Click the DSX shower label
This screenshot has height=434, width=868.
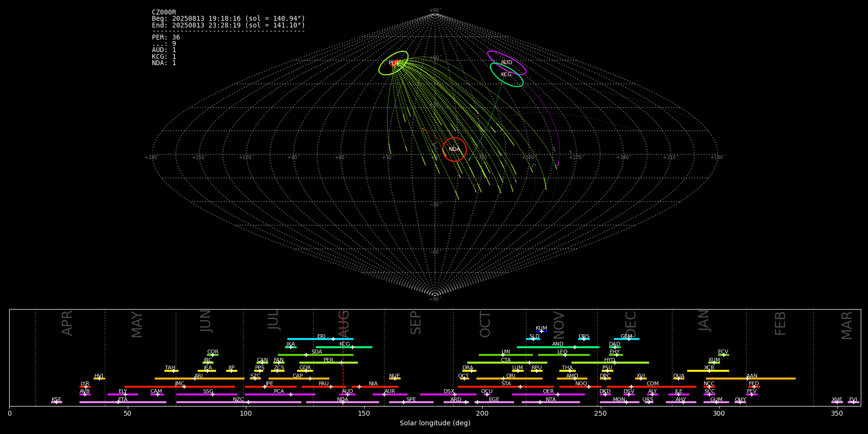pos(449,392)
